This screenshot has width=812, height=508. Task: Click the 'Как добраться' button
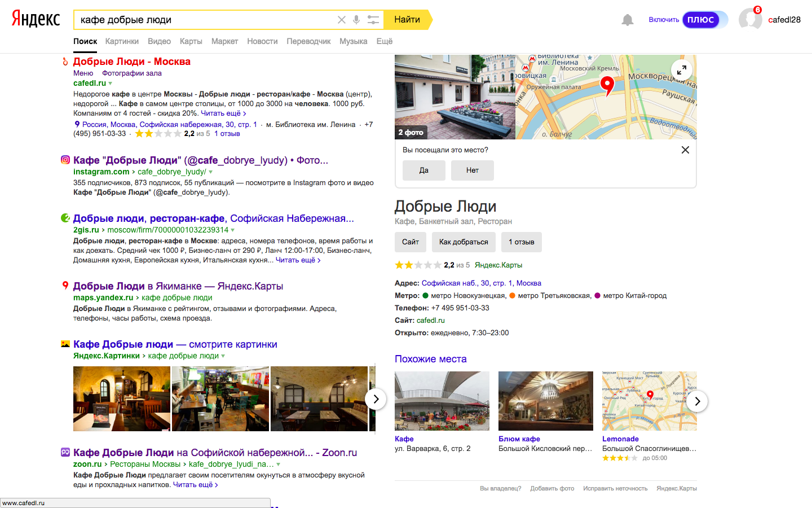464,242
